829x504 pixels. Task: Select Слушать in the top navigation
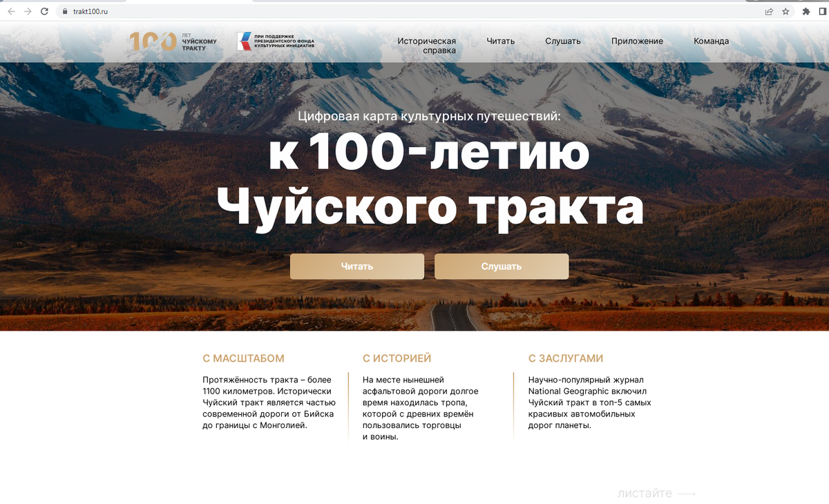(x=562, y=41)
